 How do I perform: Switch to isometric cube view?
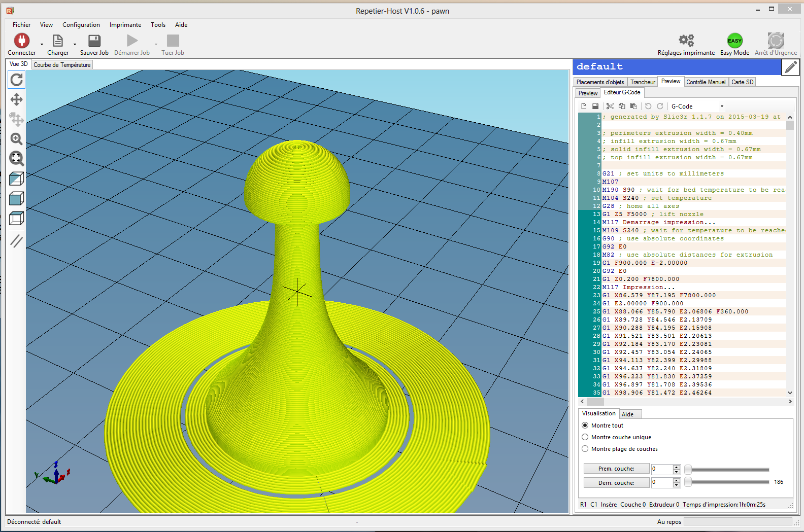point(17,179)
